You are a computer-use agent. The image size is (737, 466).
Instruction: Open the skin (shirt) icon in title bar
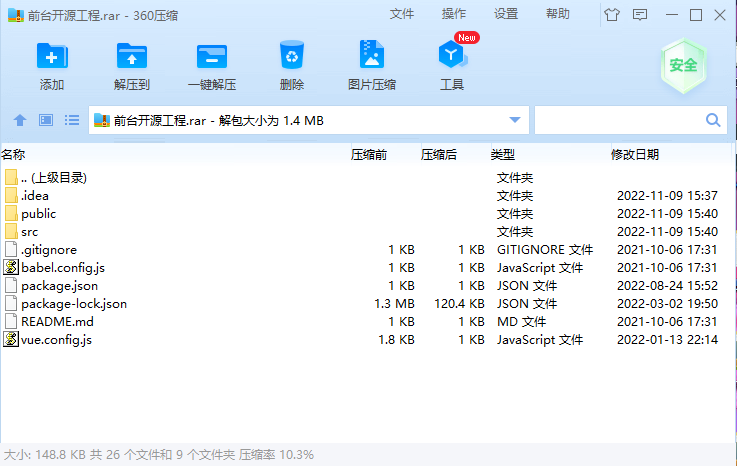point(612,15)
